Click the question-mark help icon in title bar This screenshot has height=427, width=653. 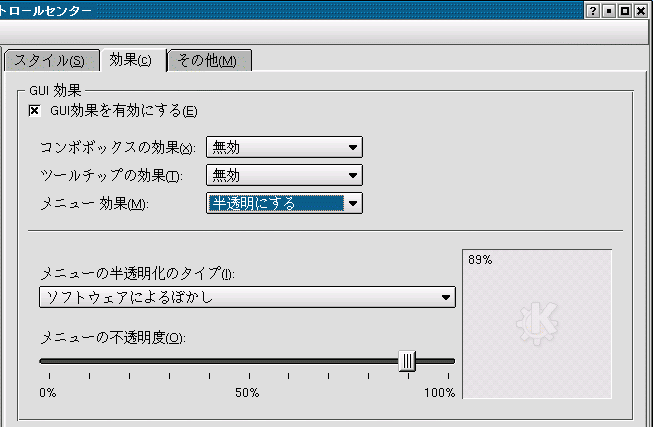592,11
